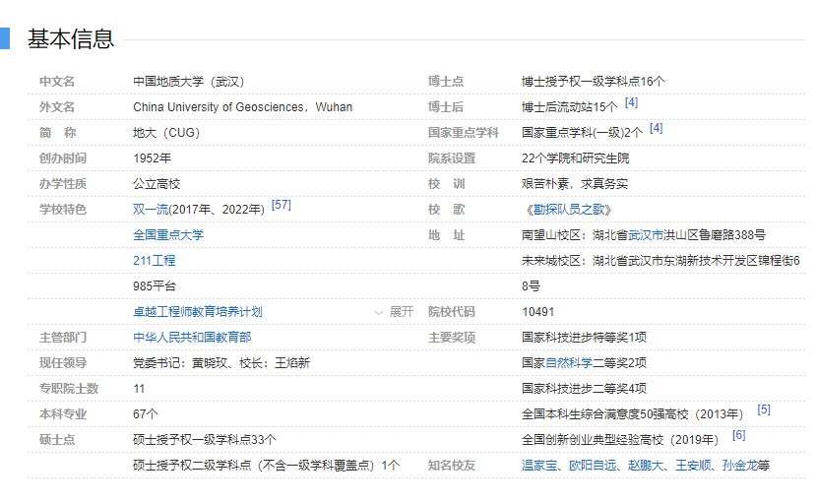Click reference [4] beside 国家重点学科(一级)2个
Viewport: 817px width, 504px height.
(656, 128)
